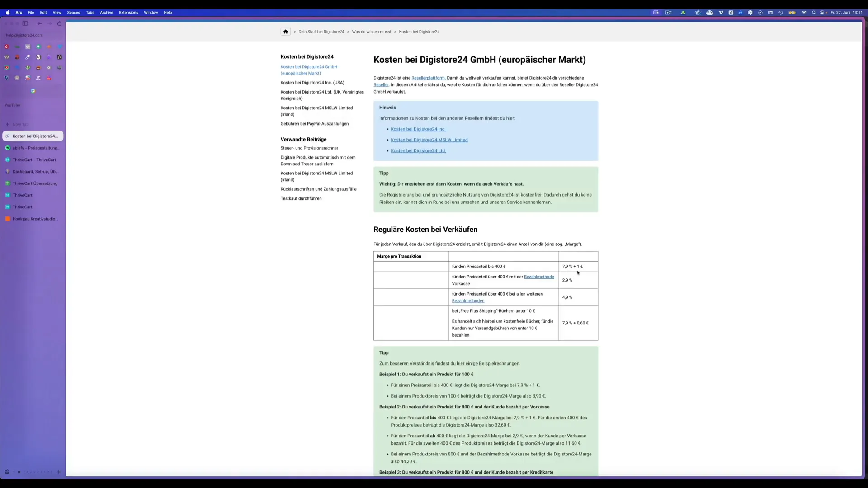Open the Apple menu
This screenshot has height=488, width=868.
click(x=8, y=13)
